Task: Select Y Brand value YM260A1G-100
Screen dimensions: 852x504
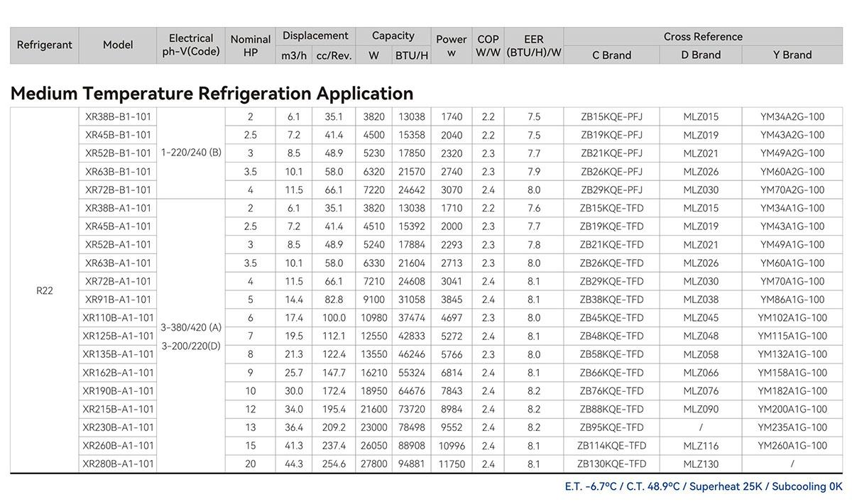Action: (792, 446)
